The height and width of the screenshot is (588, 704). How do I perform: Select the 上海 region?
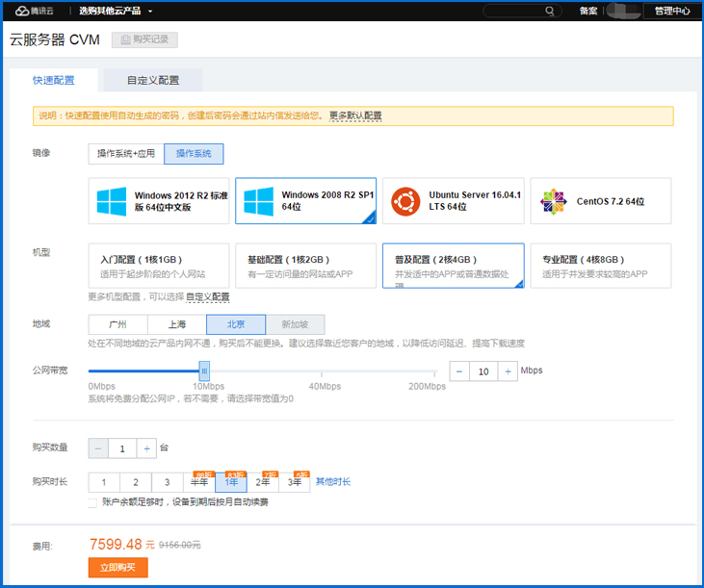[177, 324]
